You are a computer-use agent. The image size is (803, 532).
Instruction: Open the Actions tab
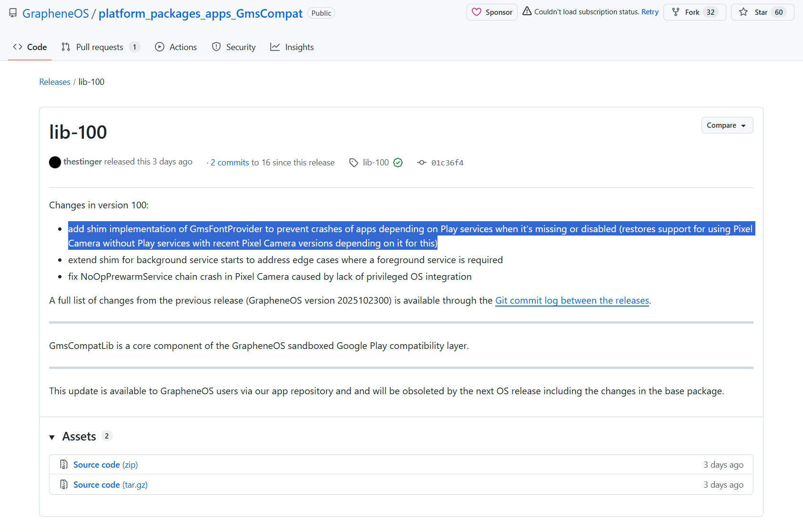tap(176, 47)
